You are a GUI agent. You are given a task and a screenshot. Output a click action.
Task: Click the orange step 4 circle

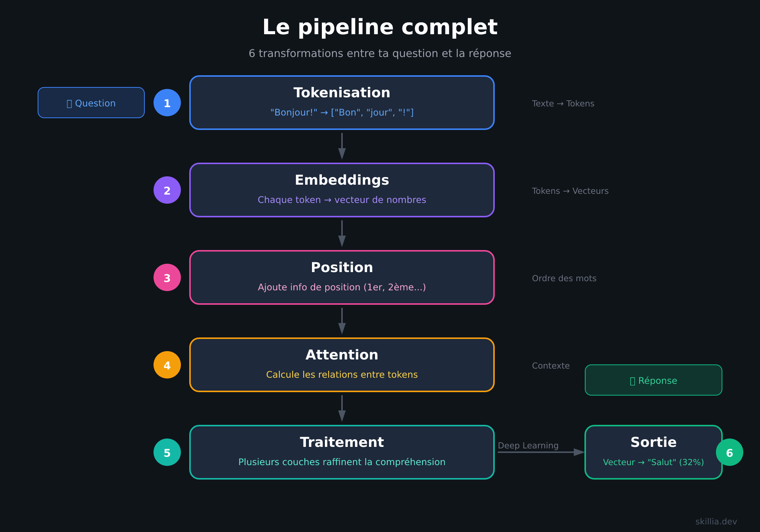point(167,365)
